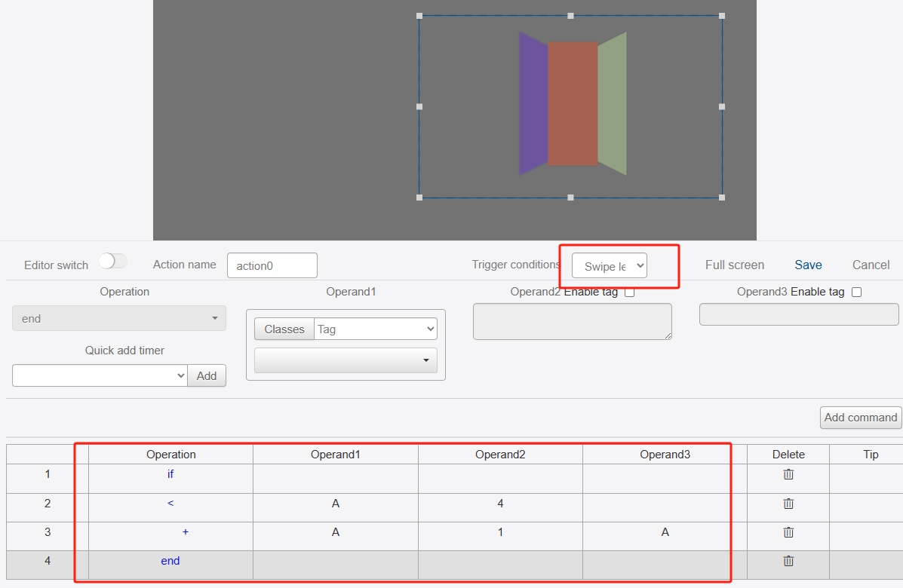Image resolution: width=903 pixels, height=588 pixels.
Task: Click the Add timer button
Action: [207, 375]
